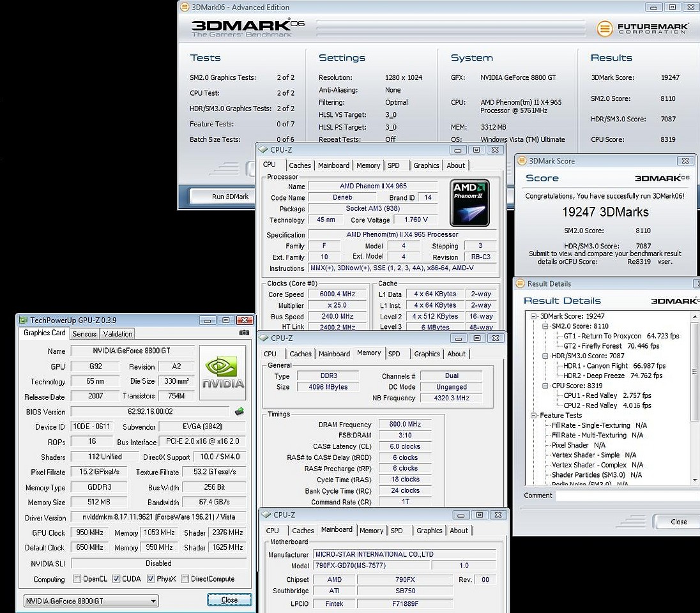
Task: Select the Graphics Card tab in GPU-Z
Action: point(44,333)
